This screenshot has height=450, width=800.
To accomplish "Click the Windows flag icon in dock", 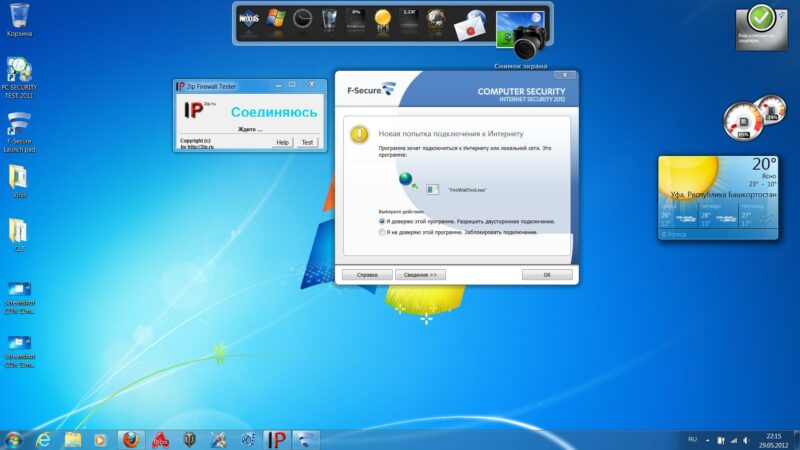I will pyautogui.click(x=276, y=19).
